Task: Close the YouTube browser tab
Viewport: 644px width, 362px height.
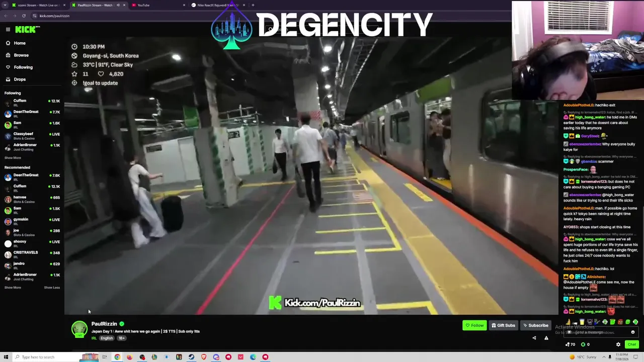Action: [184, 5]
